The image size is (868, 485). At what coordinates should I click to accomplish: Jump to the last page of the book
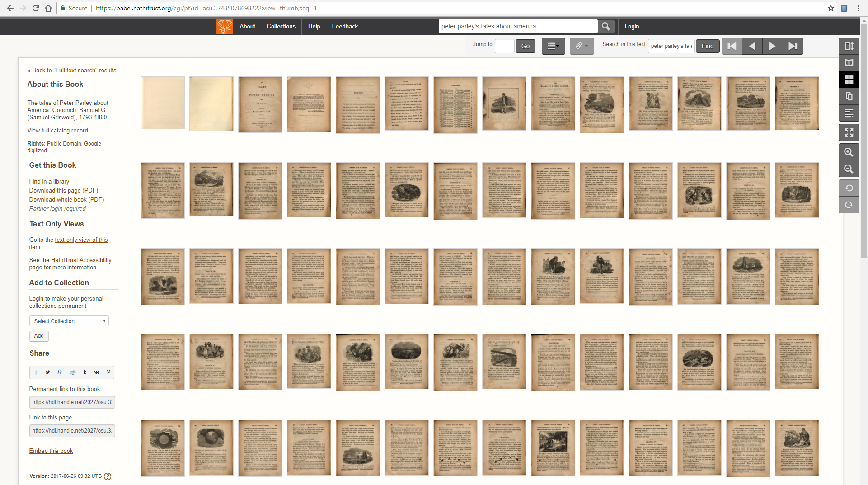point(793,46)
